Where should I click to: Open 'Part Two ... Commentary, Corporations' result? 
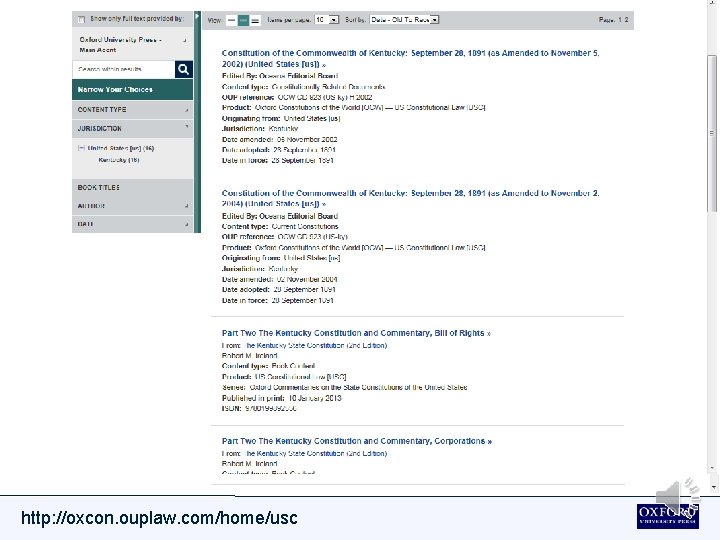[357, 441]
